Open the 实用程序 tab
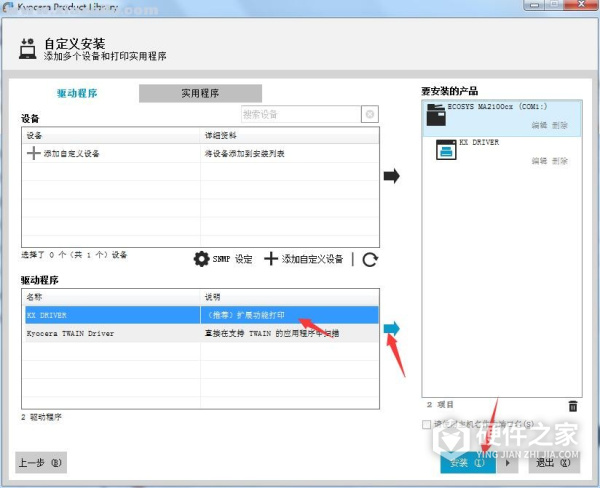Image resolution: width=600 pixels, height=488 pixels. 200,93
